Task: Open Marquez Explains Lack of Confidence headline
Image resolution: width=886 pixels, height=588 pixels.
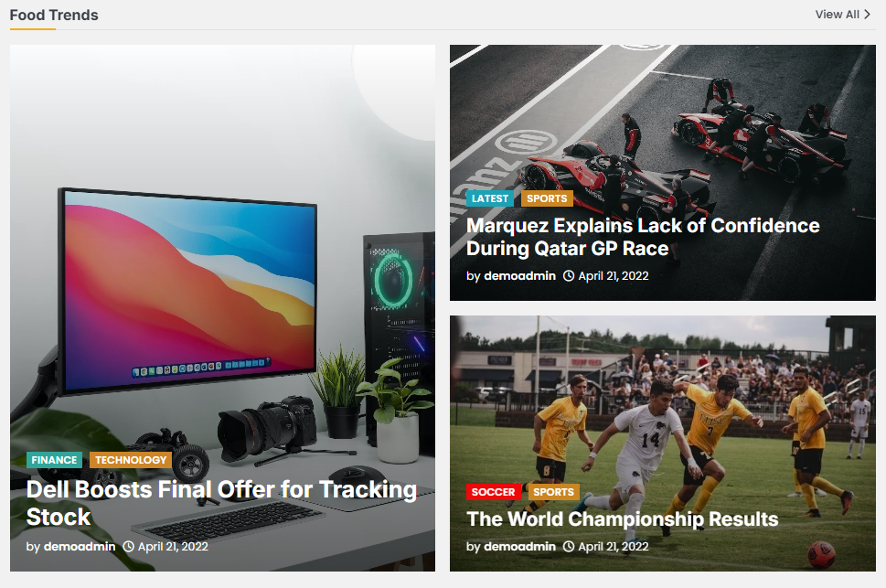Action: click(x=643, y=237)
